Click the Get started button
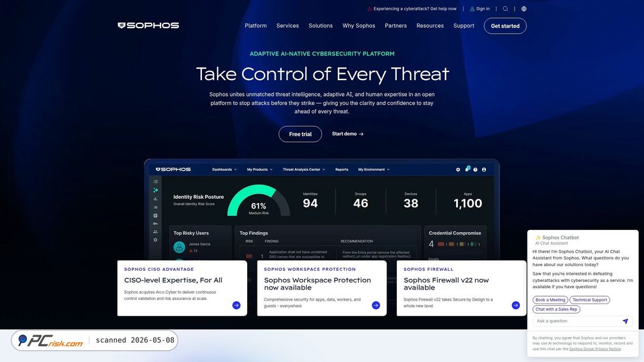 [505, 26]
